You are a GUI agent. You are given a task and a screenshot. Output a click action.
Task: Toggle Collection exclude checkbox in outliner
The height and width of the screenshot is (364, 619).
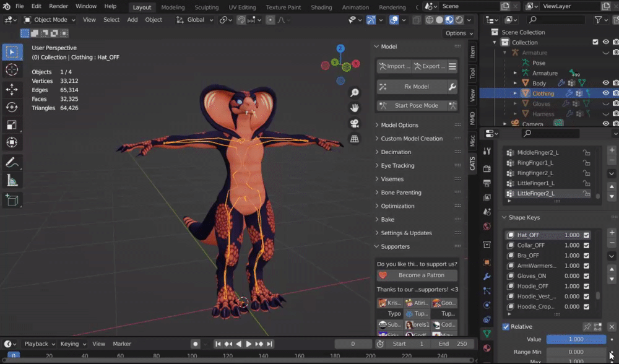(595, 42)
